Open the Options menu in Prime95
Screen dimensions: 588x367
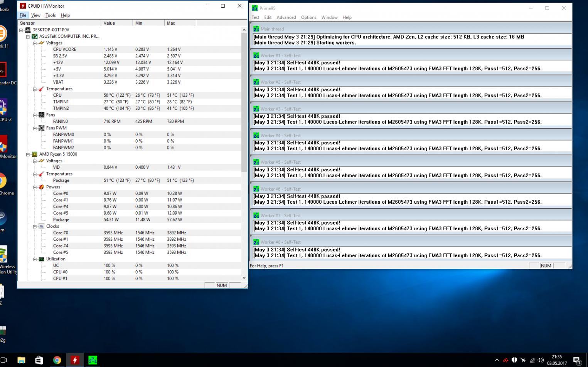pyautogui.click(x=308, y=17)
